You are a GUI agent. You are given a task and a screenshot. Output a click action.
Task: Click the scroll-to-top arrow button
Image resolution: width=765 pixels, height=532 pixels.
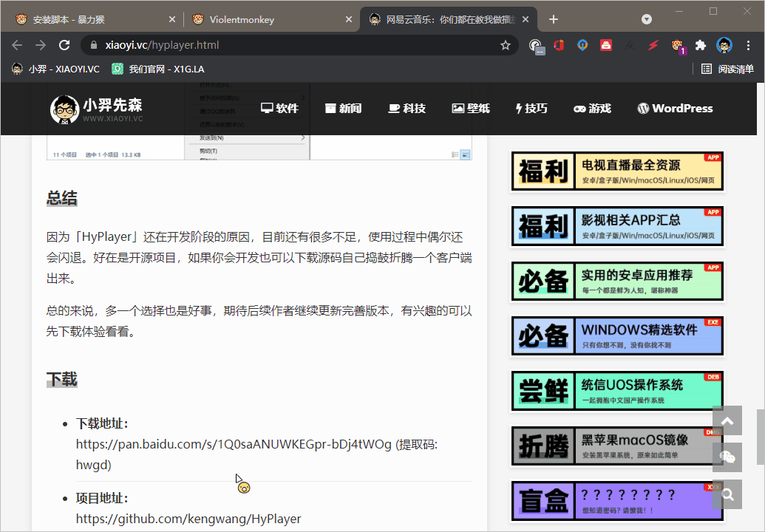click(x=727, y=421)
